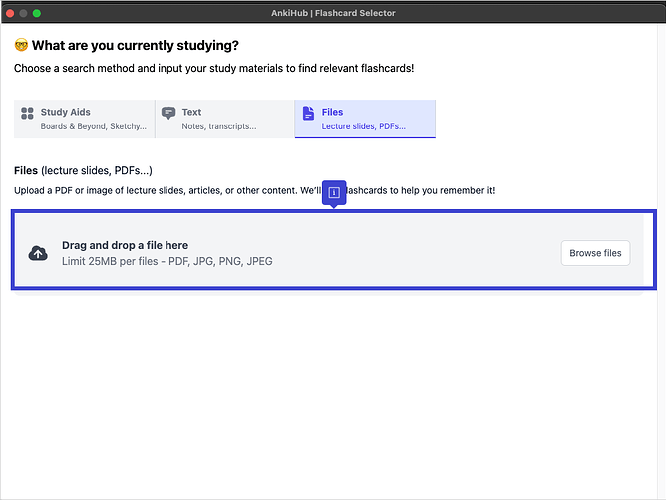Click the "What are you currently studying?" heading
This screenshot has width=666, height=500.
tap(135, 46)
